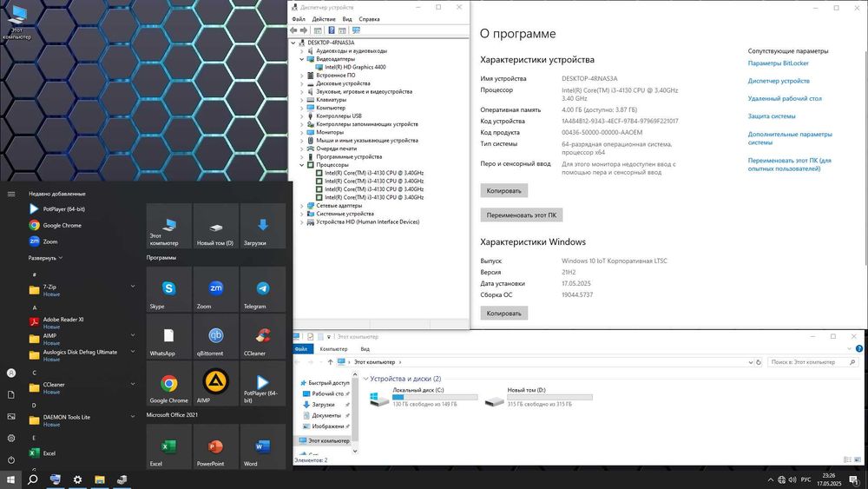The width and height of the screenshot is (868, 489).
Task: Open taskbar search magnifier
Action: point(33,479)
